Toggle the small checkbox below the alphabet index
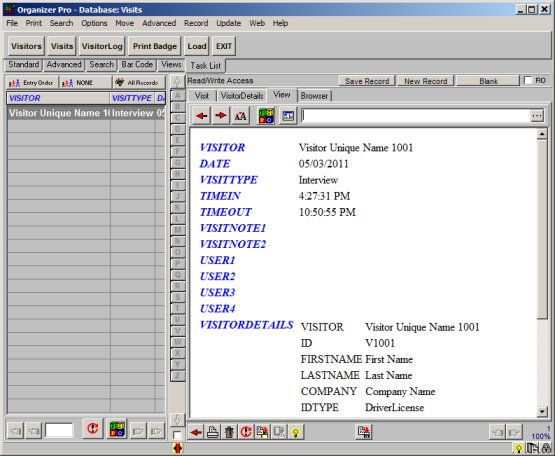555x456 pixels. tap(177, 435)
